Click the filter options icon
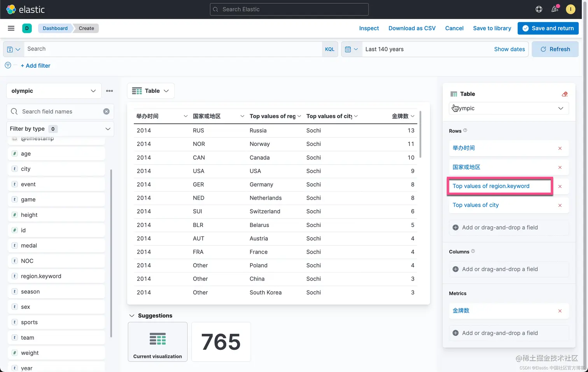Screen dimensions: 588x372 click(x=8, y=65)
